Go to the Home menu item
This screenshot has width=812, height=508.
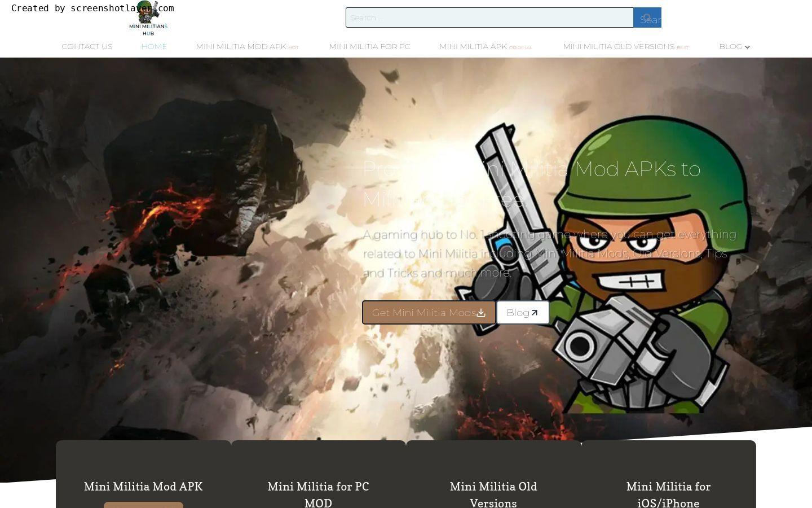click(154, 46)
